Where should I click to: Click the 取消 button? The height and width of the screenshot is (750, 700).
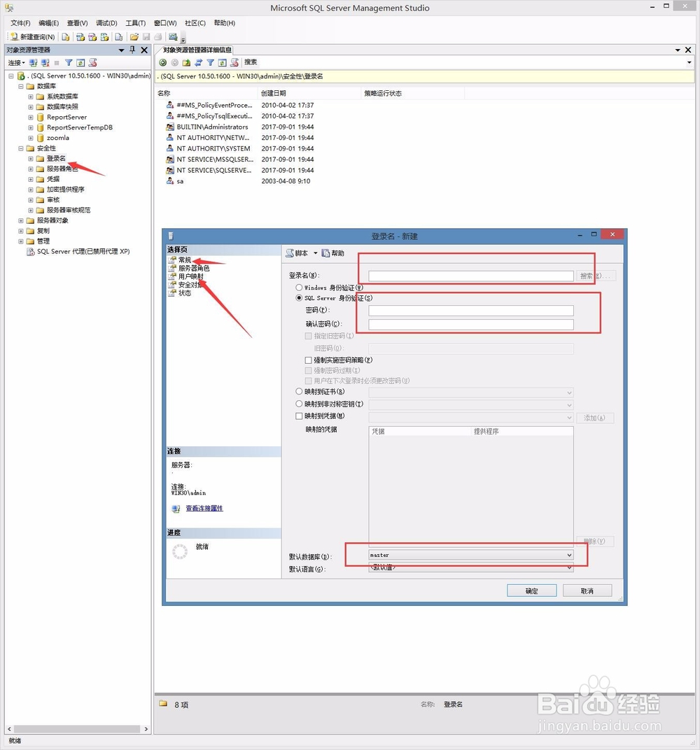tap(587, 590)
